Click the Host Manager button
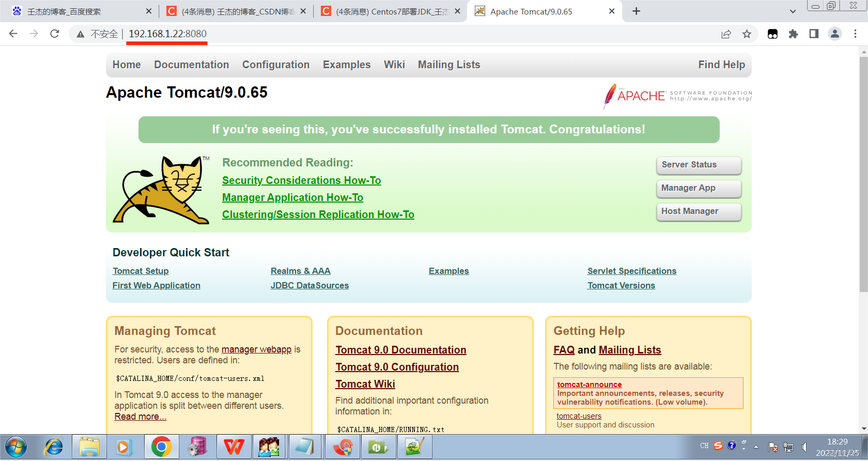 coord(699,211)
